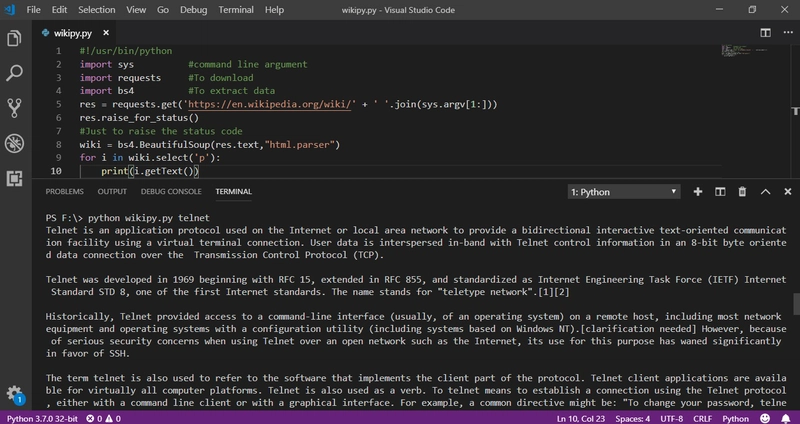Viewport: 800px width, 424px height.
Task: Click the terminal vertical scrollbar thumb
Action: 796,305
